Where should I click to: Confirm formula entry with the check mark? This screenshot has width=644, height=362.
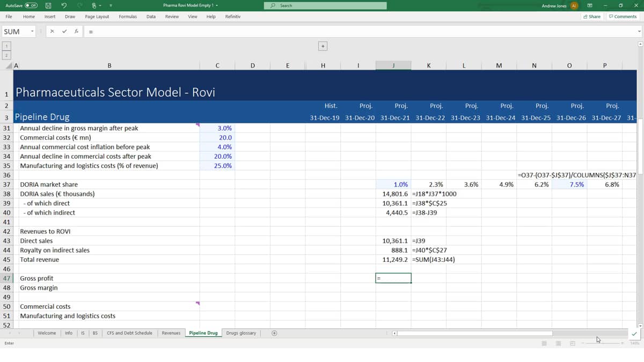(x=64, y=32)
